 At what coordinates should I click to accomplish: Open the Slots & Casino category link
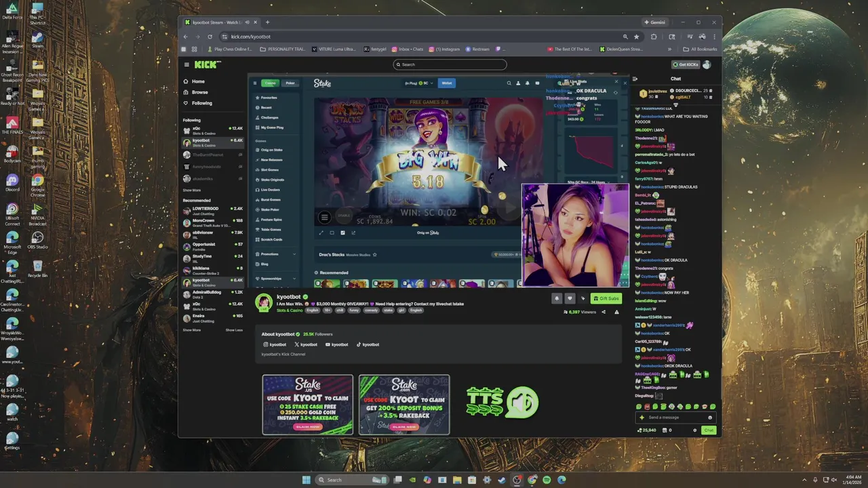tap(290, 310)
